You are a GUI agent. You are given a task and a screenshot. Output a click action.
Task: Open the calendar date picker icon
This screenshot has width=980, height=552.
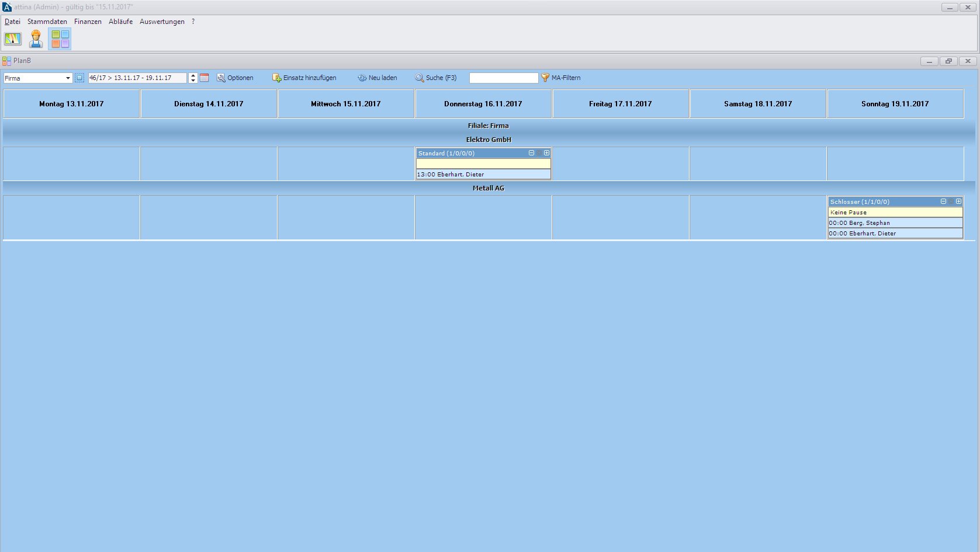click(205, 78)
